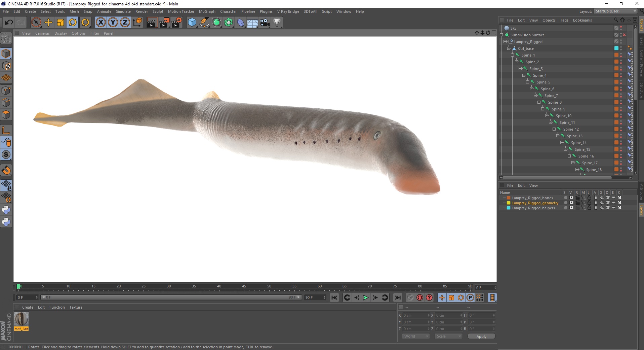Activate the Scale tool
This screenshot has height=350, width=644.
(61, 23)
